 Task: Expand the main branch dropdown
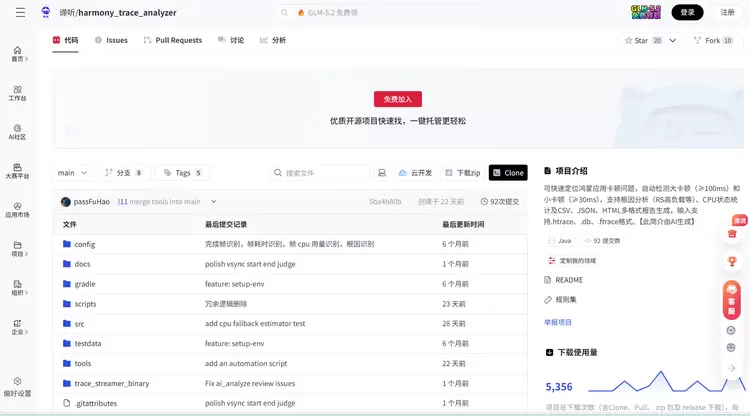(x=72, y=173)
